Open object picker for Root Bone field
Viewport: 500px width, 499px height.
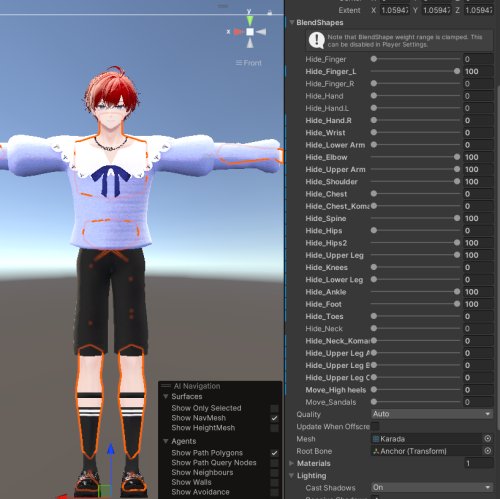tap(487, 451)
